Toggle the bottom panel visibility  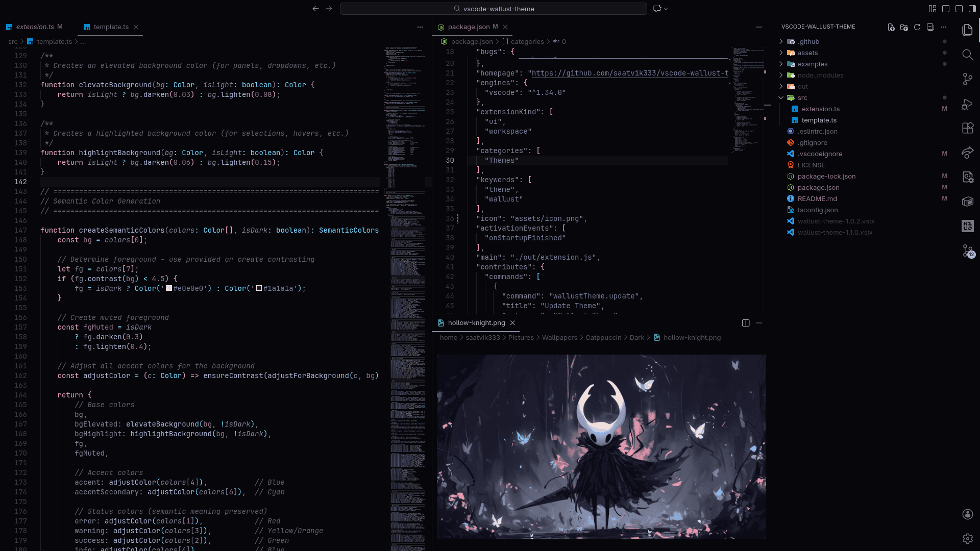point(960,8)
